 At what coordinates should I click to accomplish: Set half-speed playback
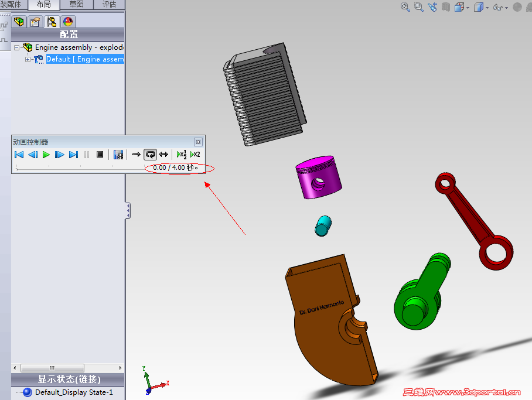coord(182,155)
